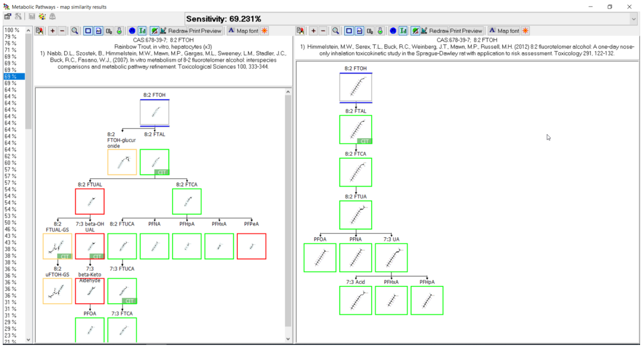Screen dimensions: 644x349
Task: Click the blue smiley face icon, right toolbar
Action: 393,31
